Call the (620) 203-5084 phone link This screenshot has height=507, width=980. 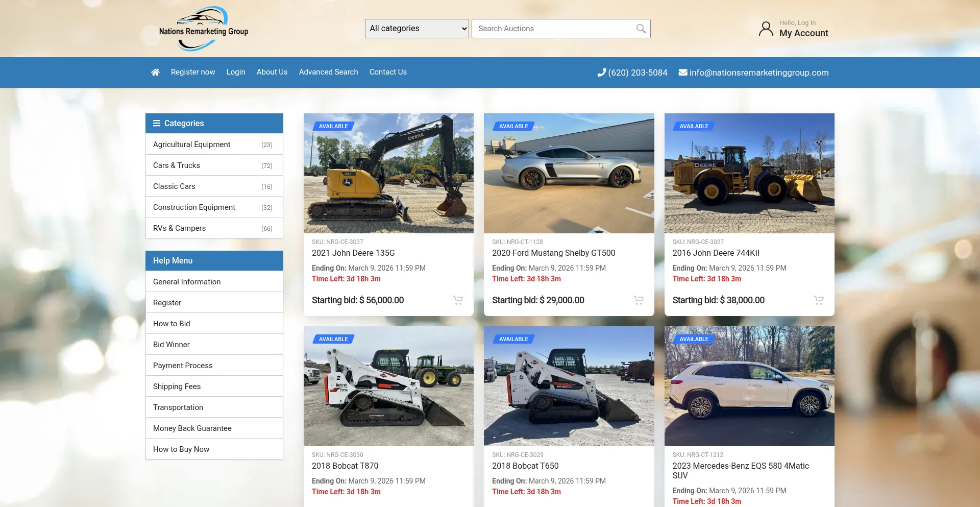click(638, 73)
